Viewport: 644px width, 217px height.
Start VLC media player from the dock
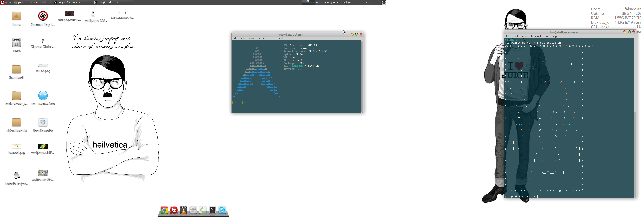click(x=184, y=210)
